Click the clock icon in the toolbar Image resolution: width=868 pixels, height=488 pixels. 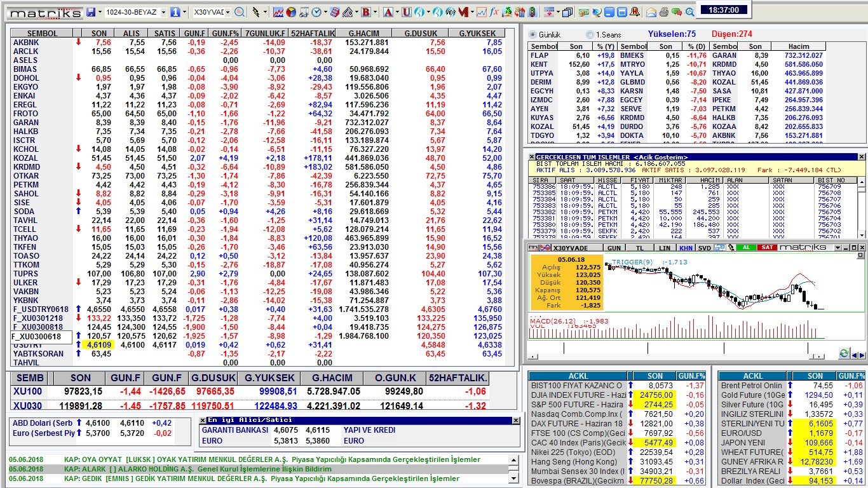click(316, 12)
